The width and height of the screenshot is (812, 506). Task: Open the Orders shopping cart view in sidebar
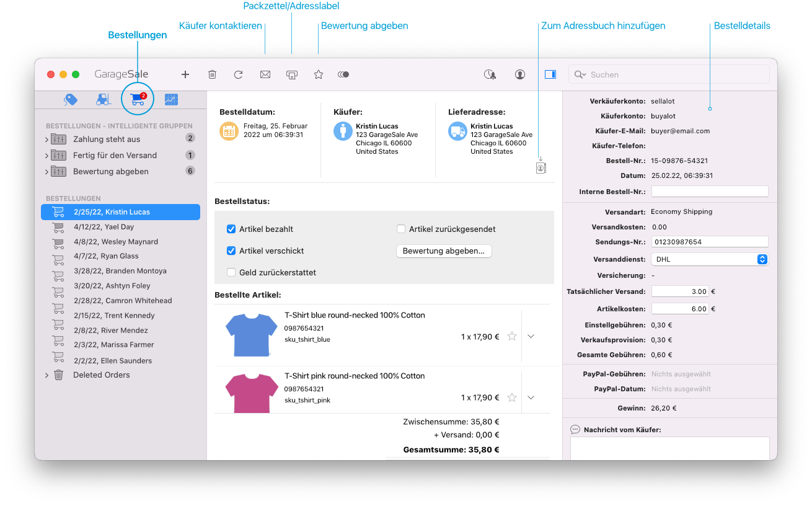pyautogui.click(x=137, y=99)
